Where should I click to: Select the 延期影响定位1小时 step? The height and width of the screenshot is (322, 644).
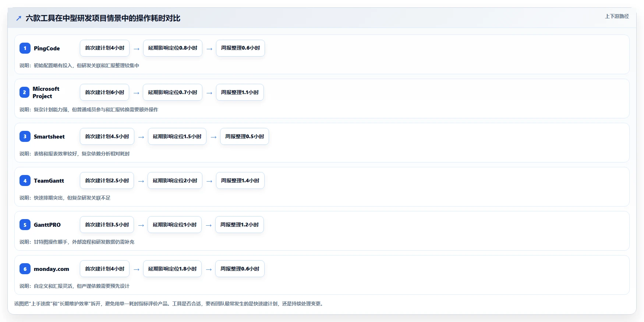coord(174,225)
